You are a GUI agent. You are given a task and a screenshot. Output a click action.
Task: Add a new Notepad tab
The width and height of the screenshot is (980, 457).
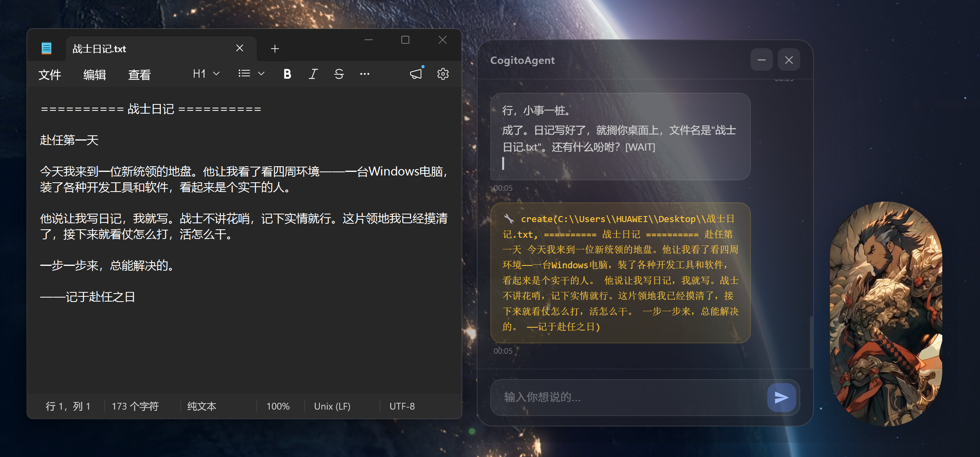[x=275, y=49]
